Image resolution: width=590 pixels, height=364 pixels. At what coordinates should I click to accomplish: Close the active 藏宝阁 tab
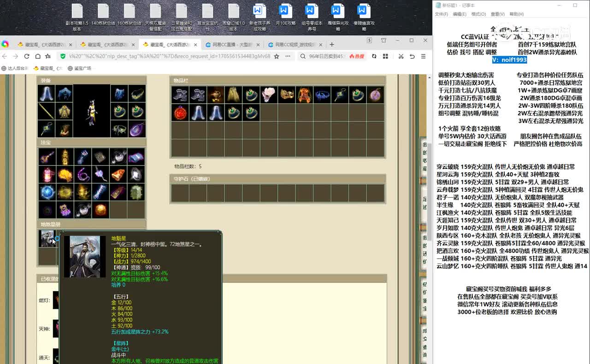click(x=195, y=45)
